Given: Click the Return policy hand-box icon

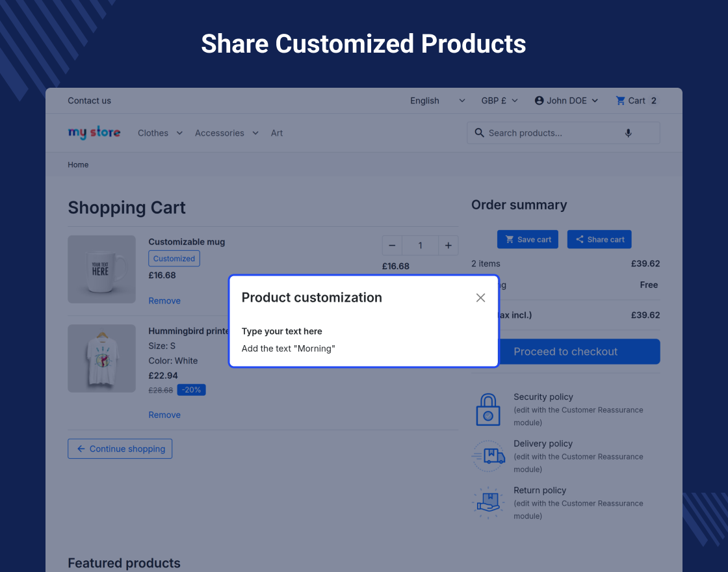Looking at the screenshot, I should 488,502.
